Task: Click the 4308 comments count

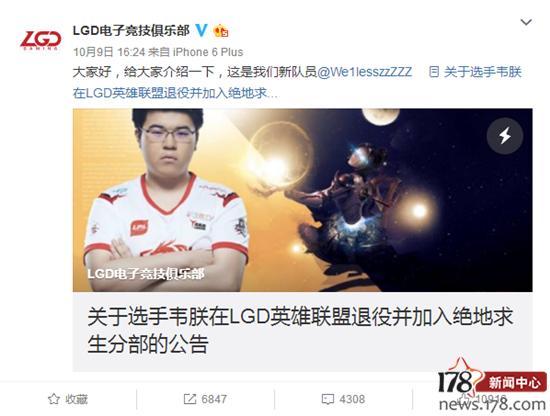Action: pos(352,399)
